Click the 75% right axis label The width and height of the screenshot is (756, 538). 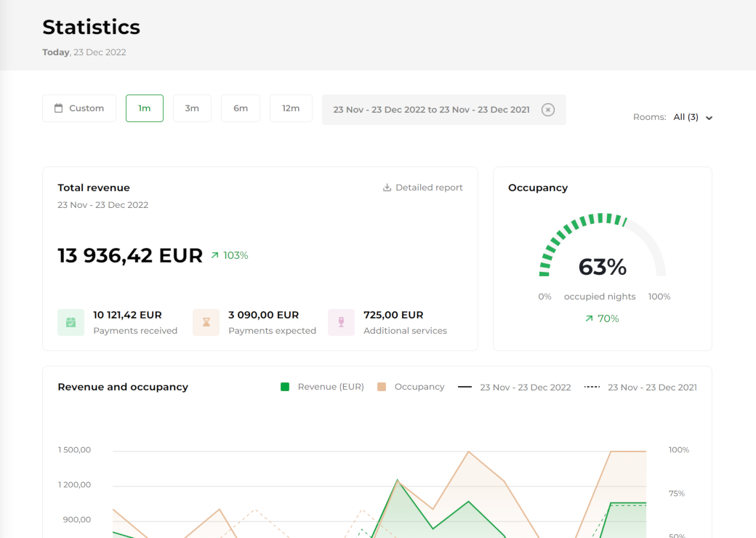click(x=677, y=493)
